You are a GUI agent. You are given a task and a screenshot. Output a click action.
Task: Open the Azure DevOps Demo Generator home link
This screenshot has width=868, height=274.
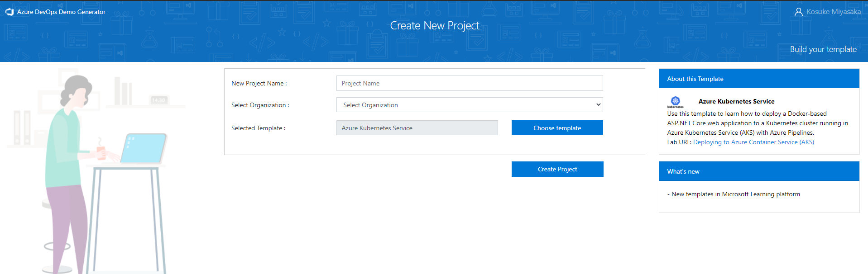[61, 12]
